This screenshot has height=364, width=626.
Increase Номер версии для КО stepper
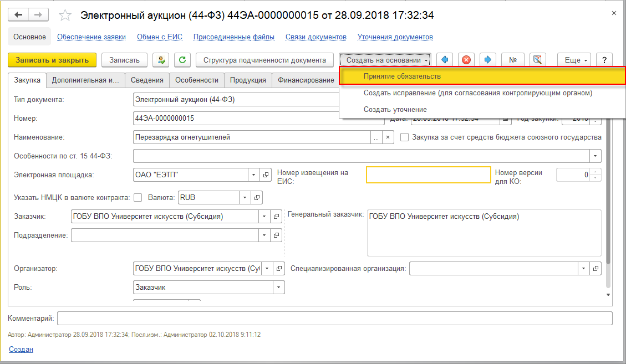pyautogui.click(x=596, y=172)
